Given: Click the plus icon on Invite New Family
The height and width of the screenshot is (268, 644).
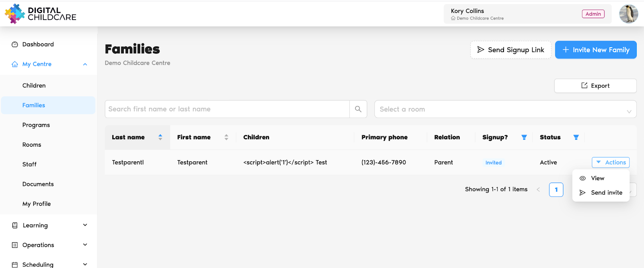Looking at the screenshot, I should [566, 49].
